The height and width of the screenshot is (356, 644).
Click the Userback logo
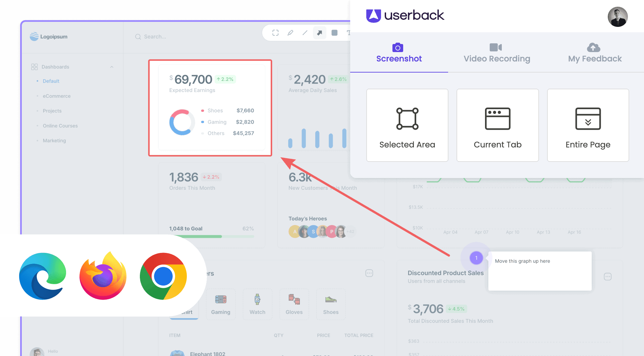(x=405, y=15)
